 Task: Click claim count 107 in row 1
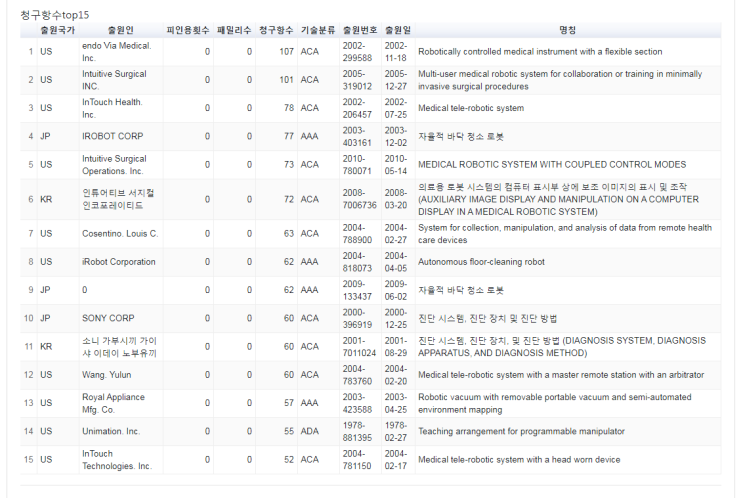click(x=287, y=52)
